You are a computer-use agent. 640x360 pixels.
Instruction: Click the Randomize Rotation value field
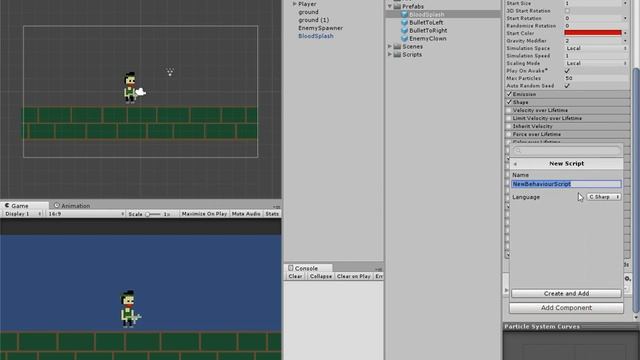(596, 26)
